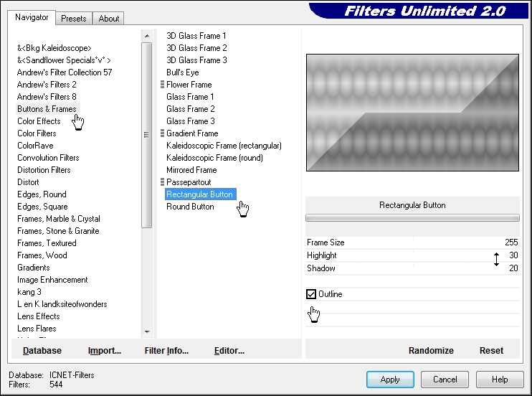Adjust the Frame Size slider
This screenshot has height=396, width=532.
412,242
